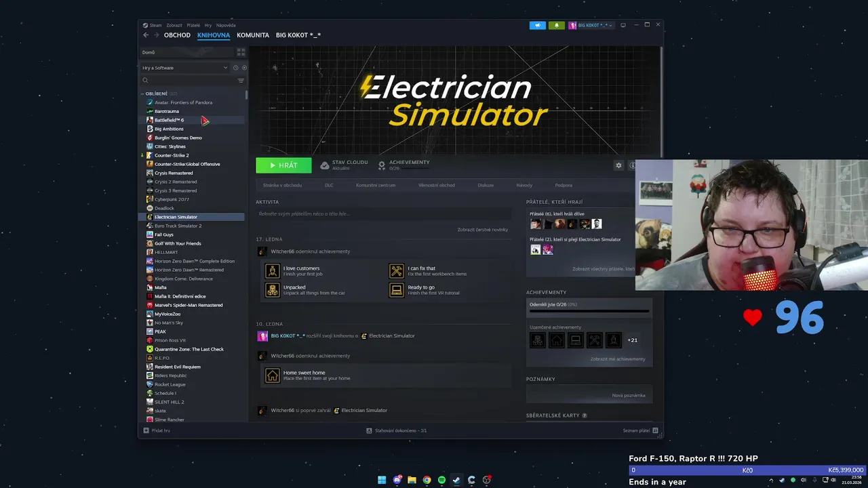Open first friend avatar in Přátelé hráli dříve
Screen dimensions: 868x488
pos(536,224)
